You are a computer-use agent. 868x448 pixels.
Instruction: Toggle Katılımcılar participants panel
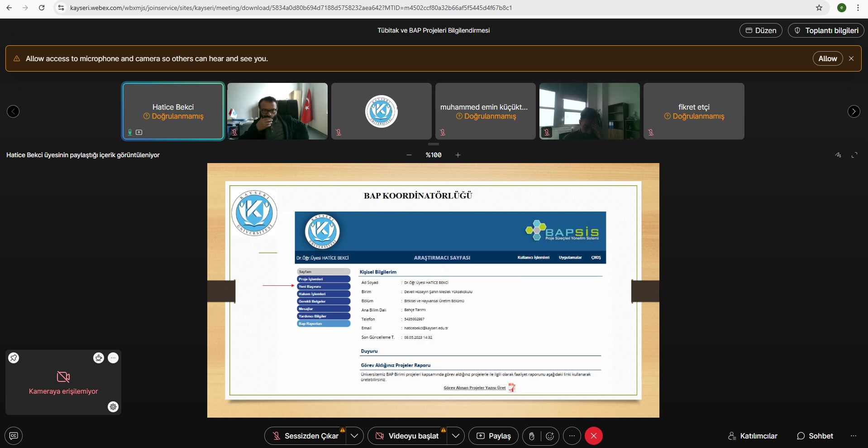753,436
